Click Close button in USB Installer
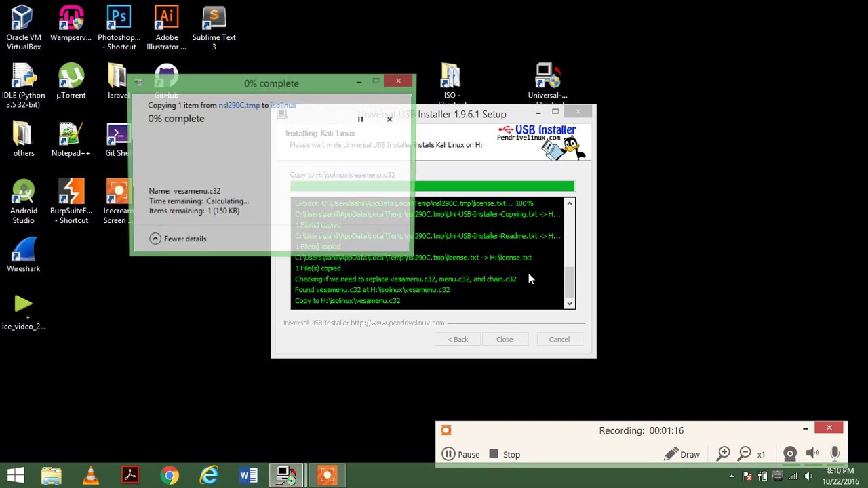The image size is (868, 488). click(505, 339)
